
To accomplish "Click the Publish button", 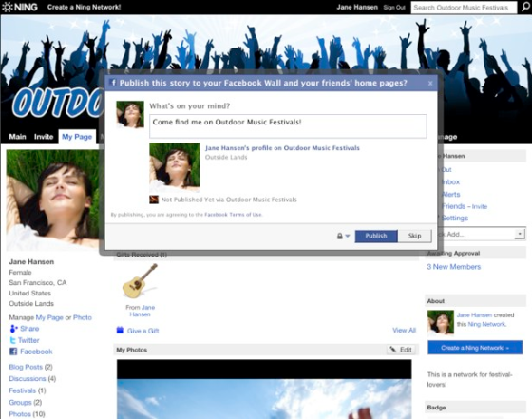I will [376, 236].
